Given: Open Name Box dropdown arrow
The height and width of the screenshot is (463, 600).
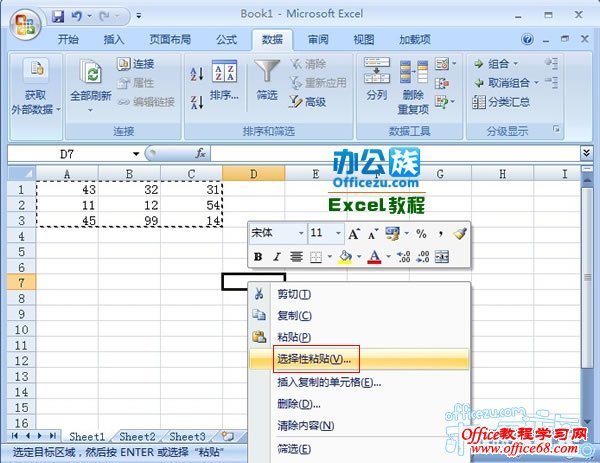Looking at the screenshot, I should tap(136, 154).
